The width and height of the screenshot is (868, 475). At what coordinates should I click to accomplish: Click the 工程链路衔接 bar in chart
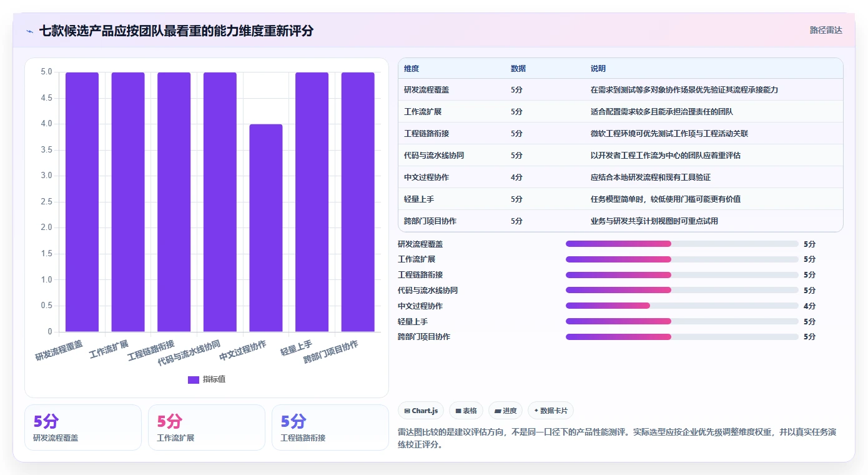[x=174, y=202]
